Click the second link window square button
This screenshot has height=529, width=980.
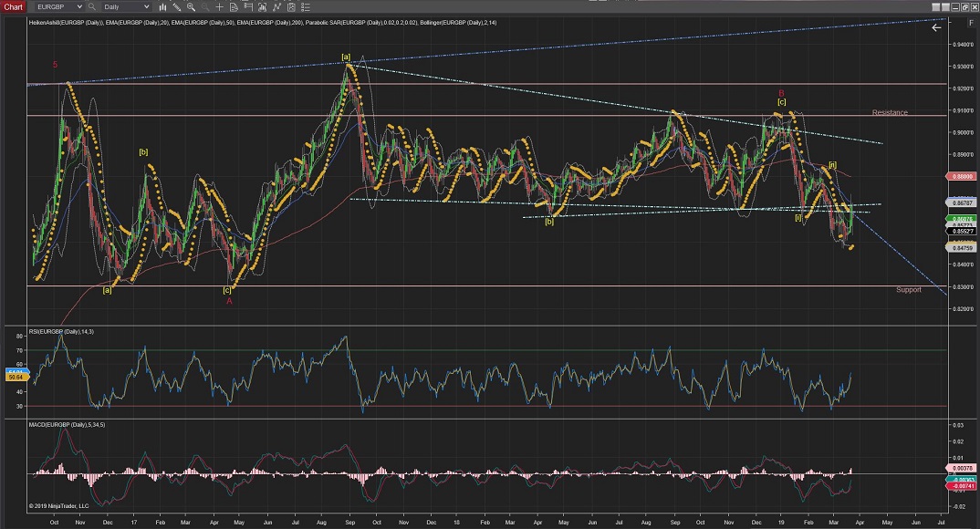tap(945, 7)
